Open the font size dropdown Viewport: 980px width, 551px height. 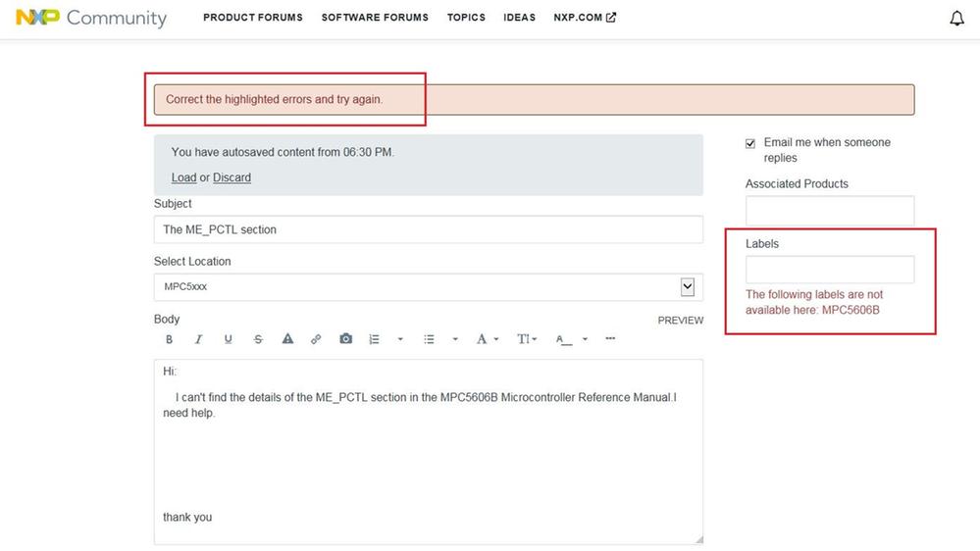tap(527, 339)
